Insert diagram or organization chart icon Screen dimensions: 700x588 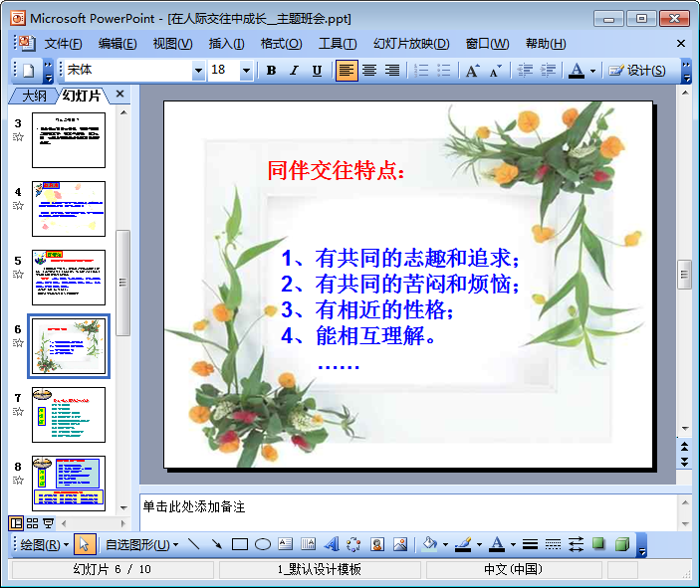(x=353, y=545)
